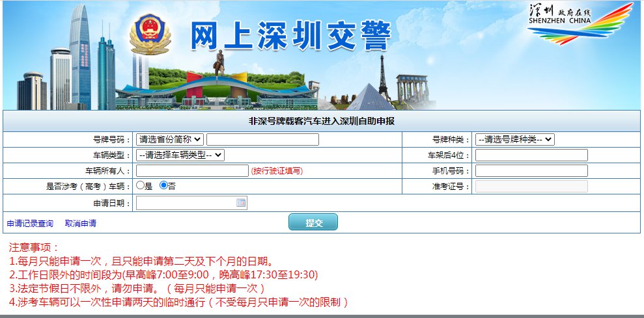Open the 请选择车辆类型 vehicle type dropdown
Image resolution: width=644 pixels, height=318 pixels.
click(x=180, y=155)
